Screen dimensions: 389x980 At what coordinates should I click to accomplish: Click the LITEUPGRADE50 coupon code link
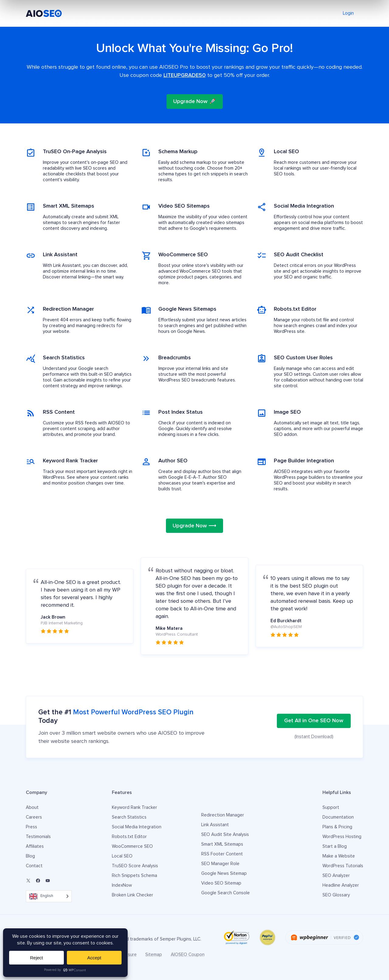point(184,75)
